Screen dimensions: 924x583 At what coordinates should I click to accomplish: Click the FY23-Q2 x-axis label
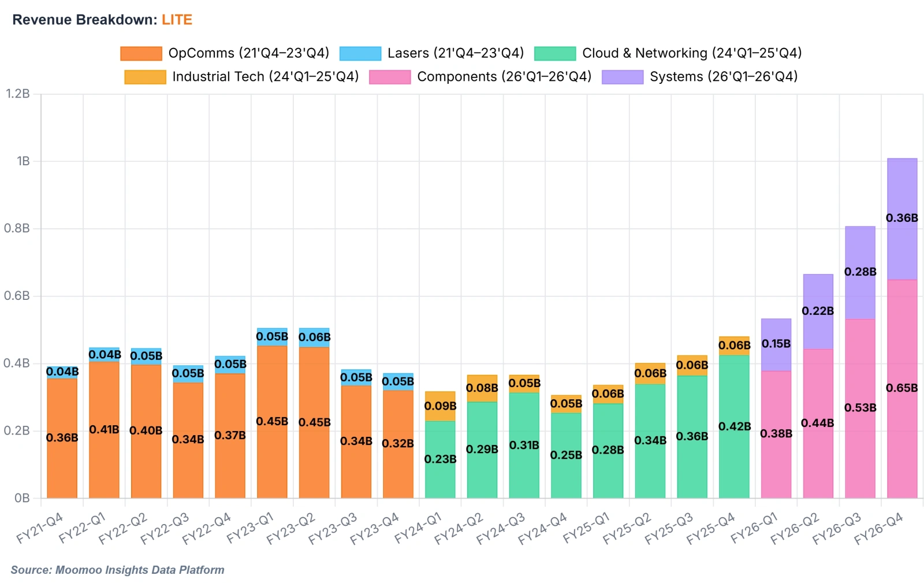click(290, 528)
